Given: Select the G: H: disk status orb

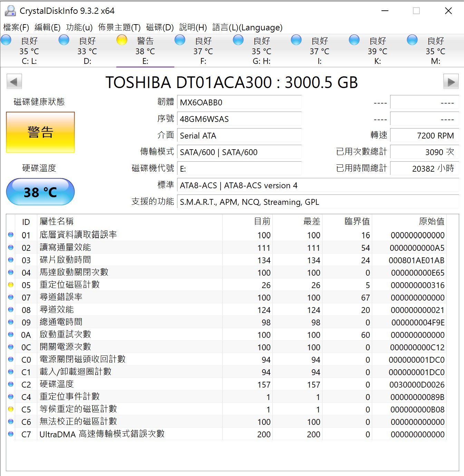Looking at the screenshot, I should click(x=238, y=40).
